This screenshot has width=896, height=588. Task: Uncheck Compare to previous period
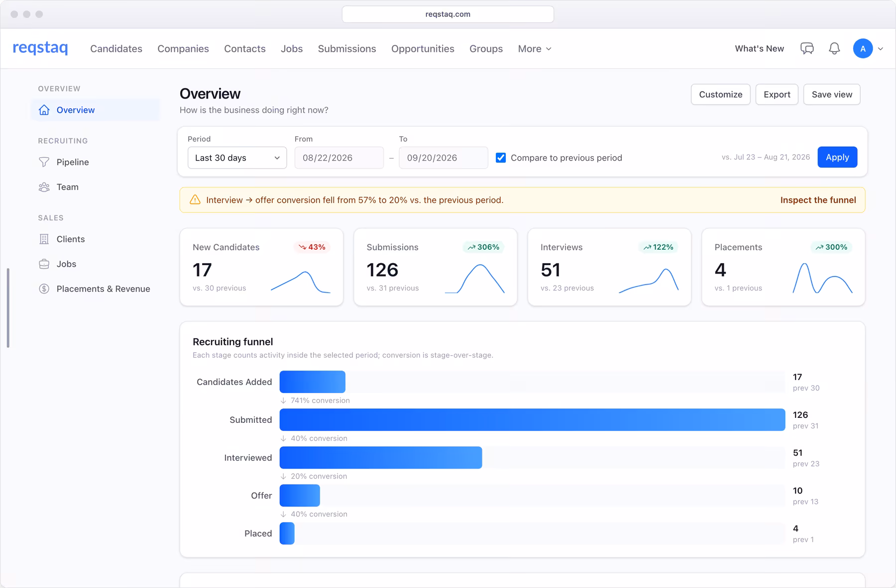501,158
